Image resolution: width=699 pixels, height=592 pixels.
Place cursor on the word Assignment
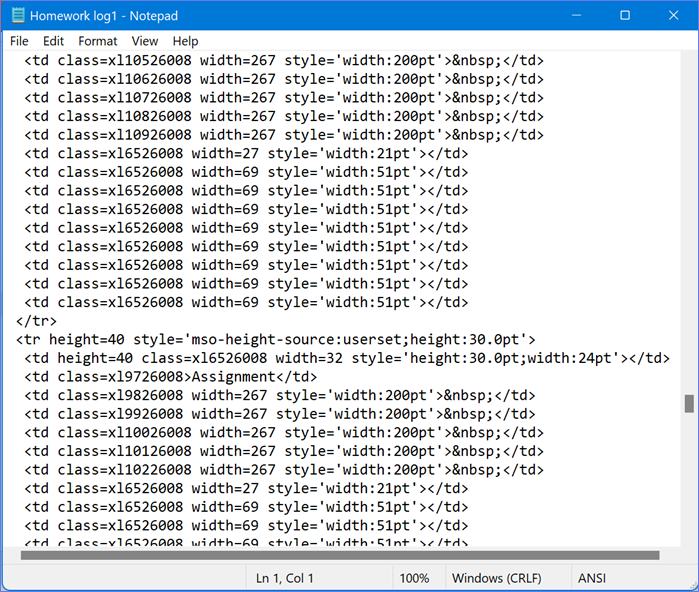[232, 377]
